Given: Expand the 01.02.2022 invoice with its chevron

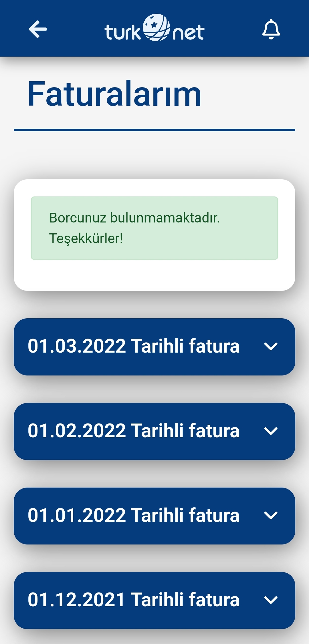Looking at the screenshot, I should [x=271, y=431].
